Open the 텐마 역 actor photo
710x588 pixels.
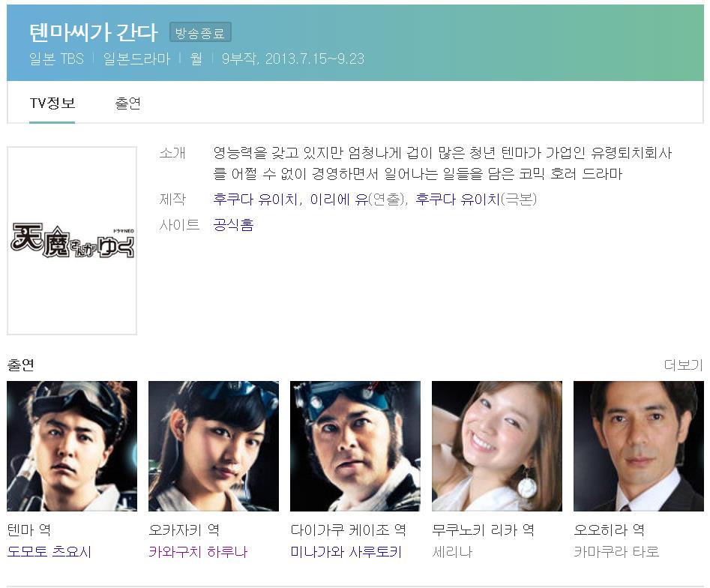[72, 446]
